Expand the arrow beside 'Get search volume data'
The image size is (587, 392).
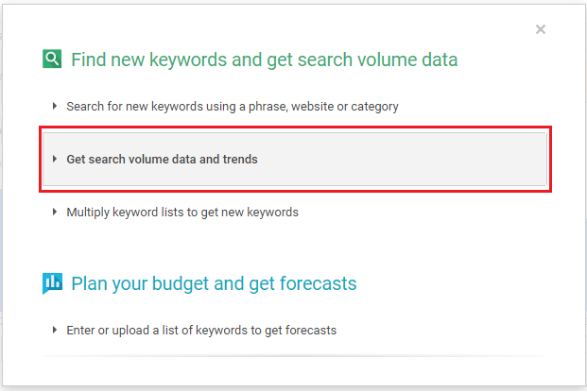[x=55, y=160]
